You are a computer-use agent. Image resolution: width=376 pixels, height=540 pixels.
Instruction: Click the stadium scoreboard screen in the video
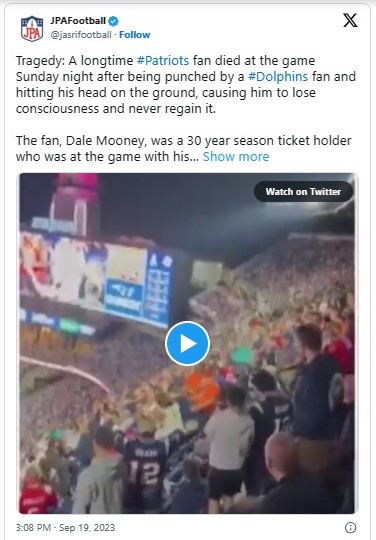point(96,279)
